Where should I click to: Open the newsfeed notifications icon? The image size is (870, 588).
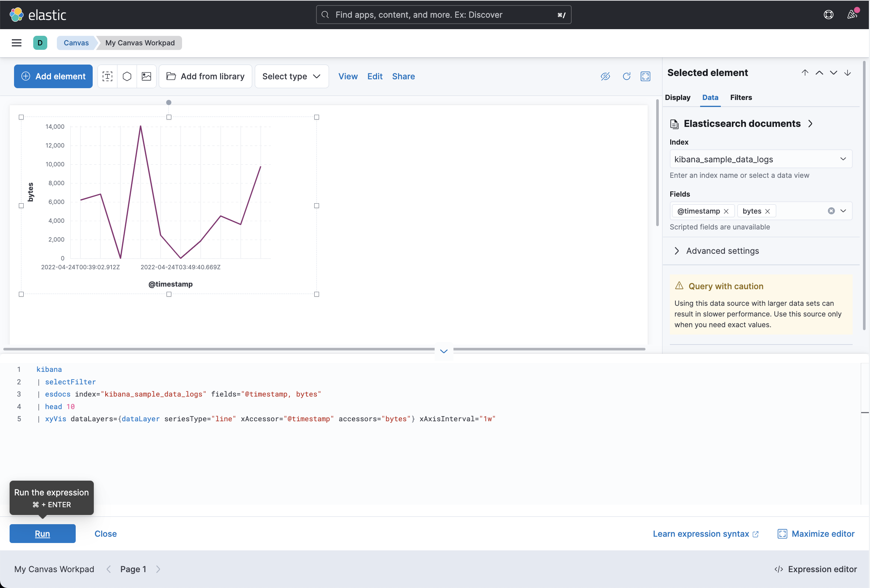pos(852,15)
